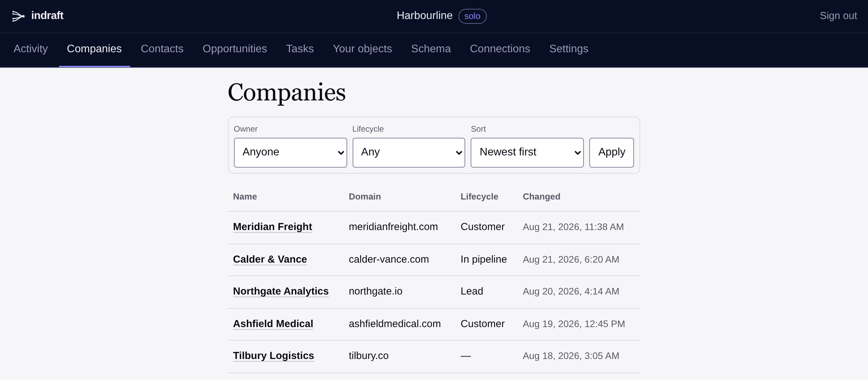Click the ashfieldmedical.com domain cell
The image size is (868, 380).
[395, 324]
